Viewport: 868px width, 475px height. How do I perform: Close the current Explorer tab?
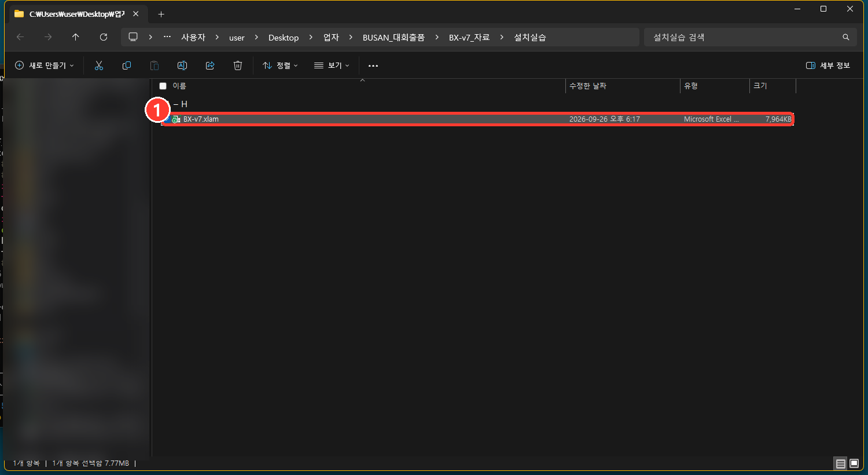click(135, 14)
